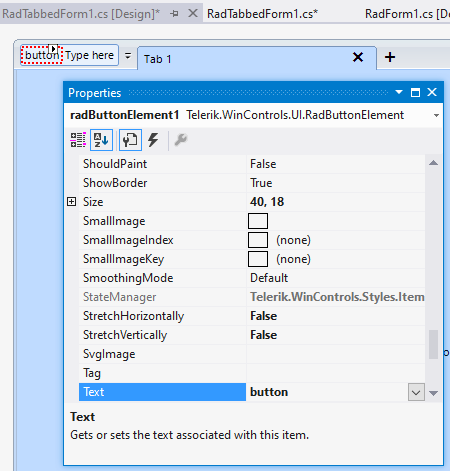Select the StretchHorizontally property row
This screenshot has height=471, width=450.
point(252,316)
